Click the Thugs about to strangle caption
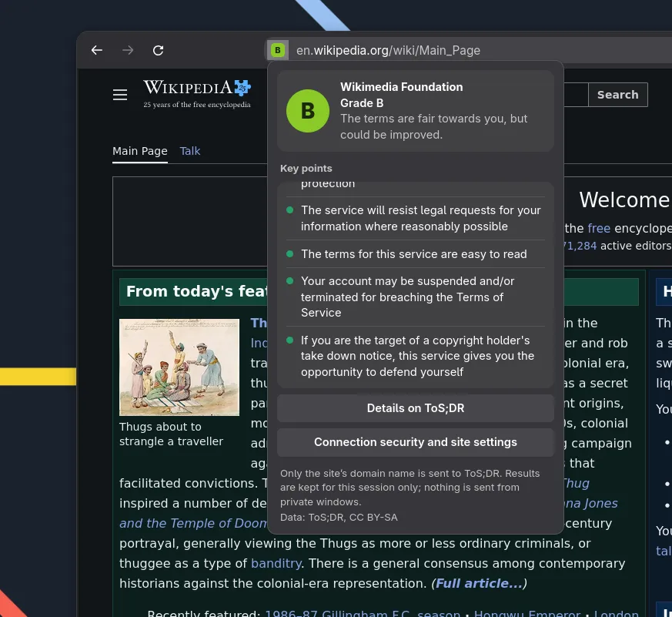672x617 pixels. [171, 434]
